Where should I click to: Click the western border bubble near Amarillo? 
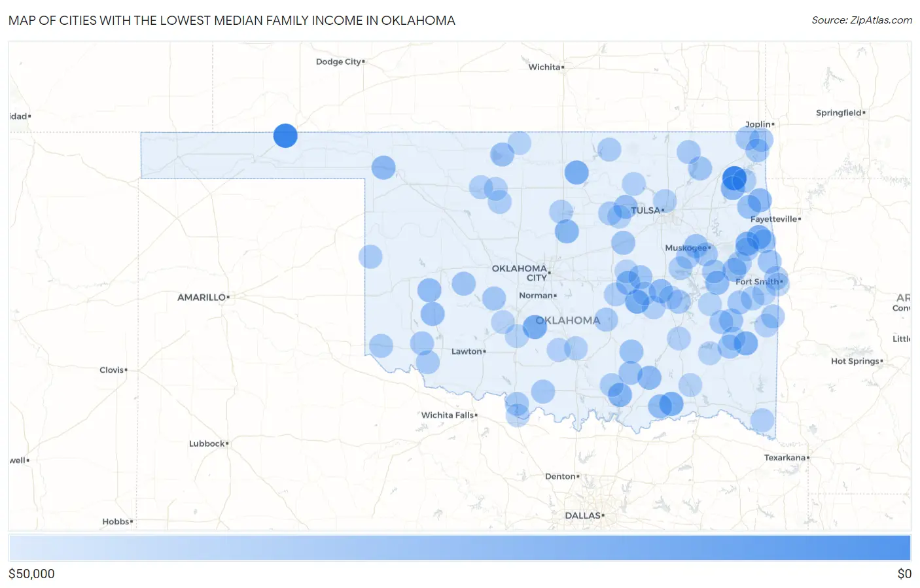(x=370, y=256)
